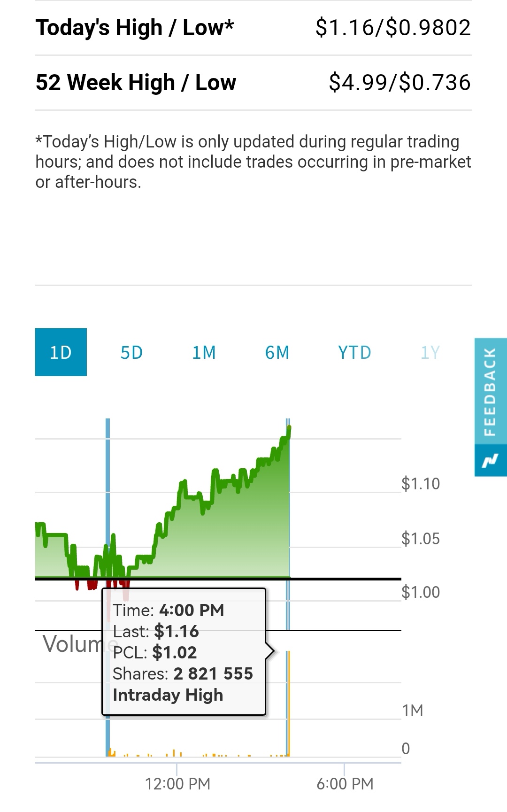Switch chart to 5D range

point(131,352)
